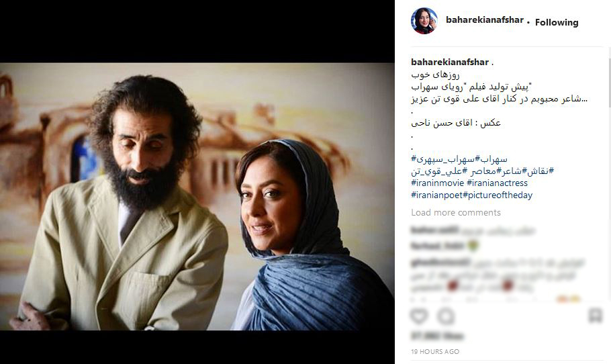611x364 pixels.
Task: Click baharekianafshar username in the caption
Action: point(450,62)
